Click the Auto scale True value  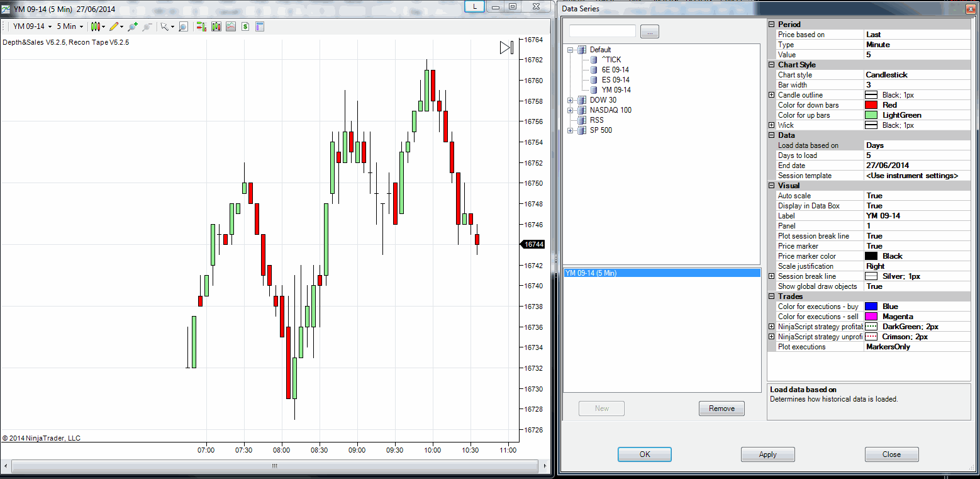(x=918, y=196)
